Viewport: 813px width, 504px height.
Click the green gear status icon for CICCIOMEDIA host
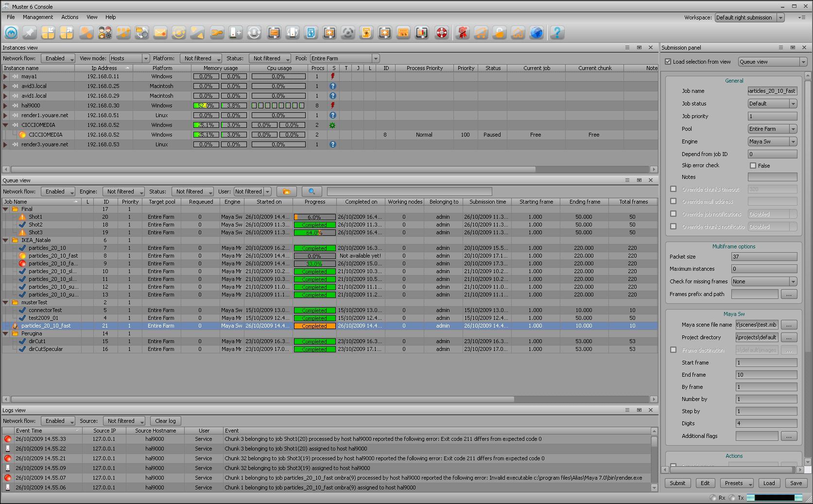point(333,125)
